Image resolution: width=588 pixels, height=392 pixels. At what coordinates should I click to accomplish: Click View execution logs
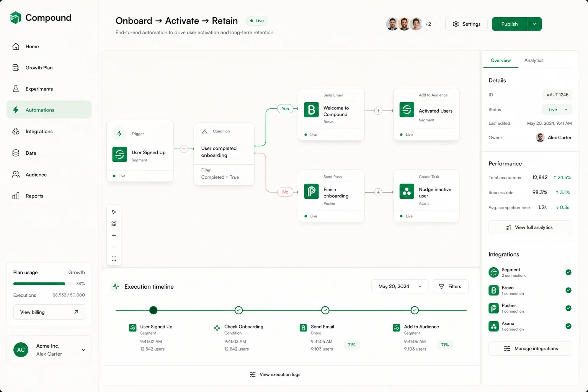pyautogui.click(x=275, y=374)
